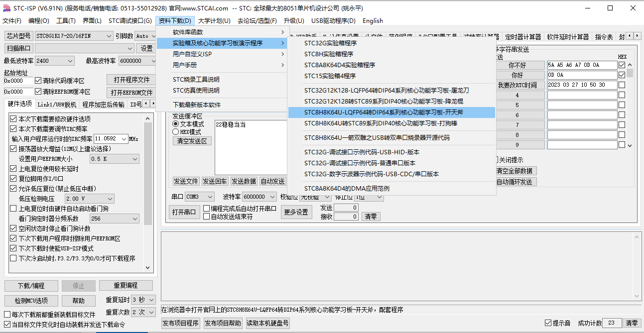Click the 打开程序文件 button
This screenshot has height=333, width=644.
(131, 80)
